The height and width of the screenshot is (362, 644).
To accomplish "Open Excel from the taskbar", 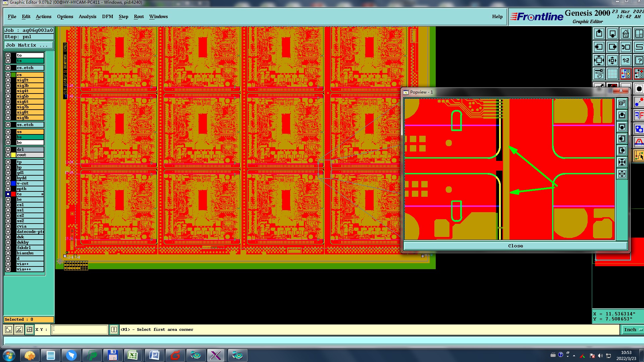I will coord(133,355).
